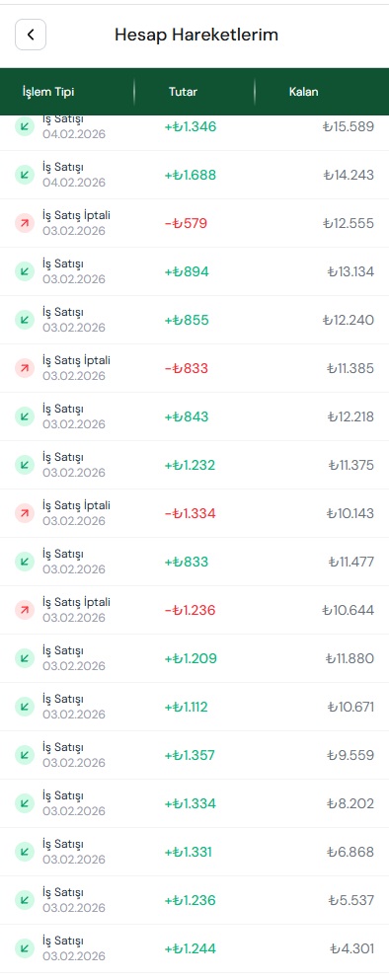Click red arrow icon for -₺833 cancellation
The height and width of the screenshot is (980, 389).
click(25, 368)
